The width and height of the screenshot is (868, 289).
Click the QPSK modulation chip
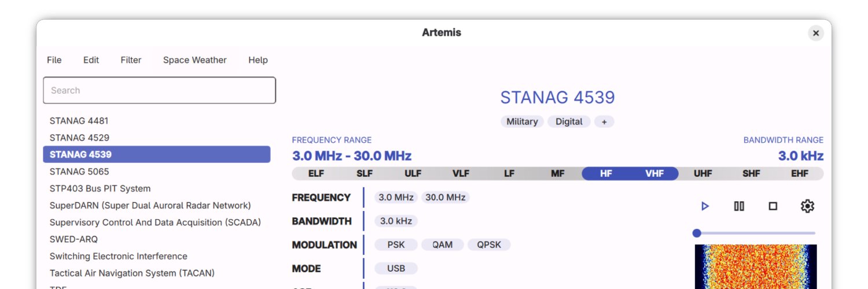(489, 244)
